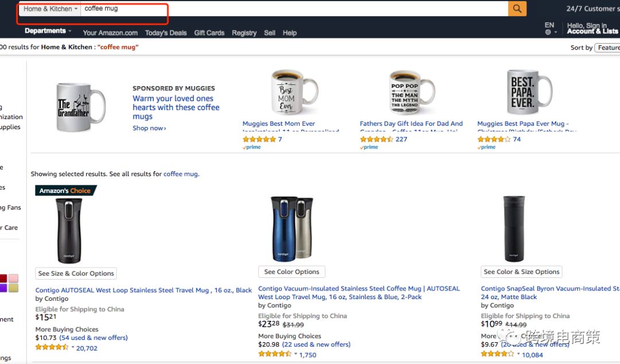620x364 pixels.
Task: Click star rating of Muggies Best Mom Ever
Action: tap(259, 140)
